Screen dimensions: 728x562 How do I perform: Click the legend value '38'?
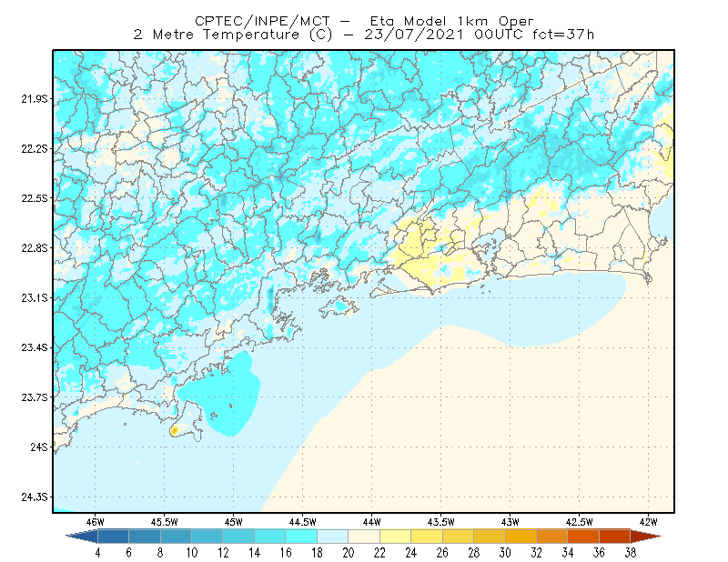click(631, 553)
